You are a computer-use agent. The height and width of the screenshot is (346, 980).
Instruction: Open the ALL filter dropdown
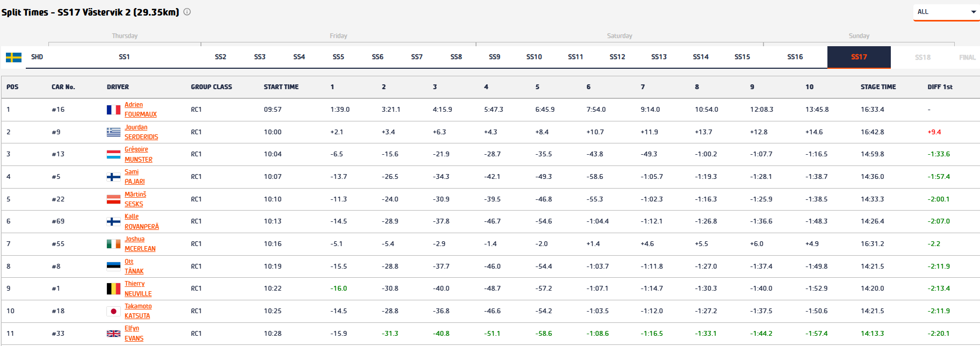[x=946, y=12]
